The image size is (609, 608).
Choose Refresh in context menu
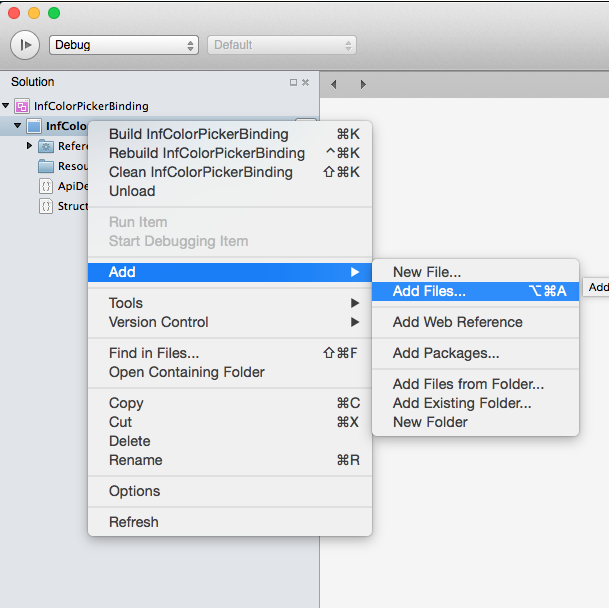pyautogui.click(x=230, y=522)
